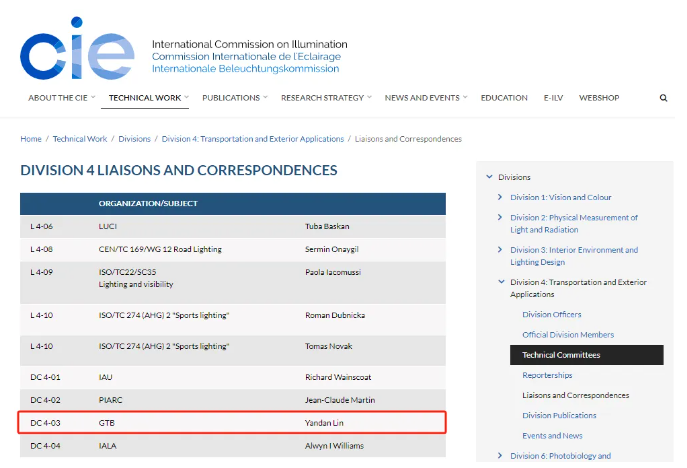The height and width of the screenshot is (468, 687).
Task: Select Technical Committees sidebar item
Action: coord(586,355)
